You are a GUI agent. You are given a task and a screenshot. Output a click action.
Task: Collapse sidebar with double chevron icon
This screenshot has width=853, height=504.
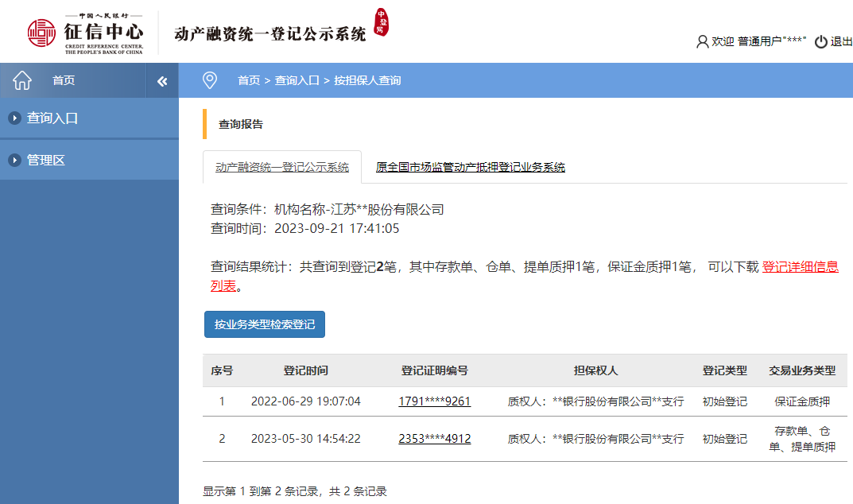[162, 81]
